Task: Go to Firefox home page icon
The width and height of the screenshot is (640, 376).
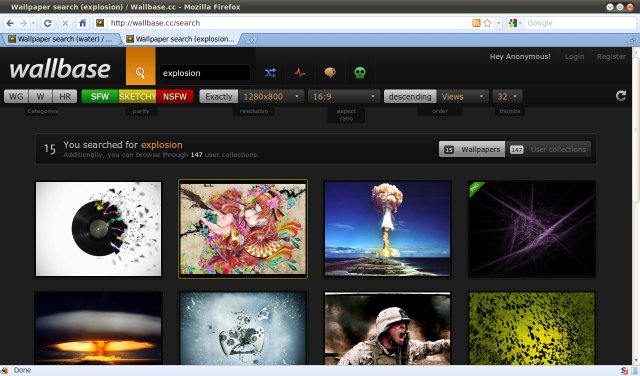Action: coord(82,23)
